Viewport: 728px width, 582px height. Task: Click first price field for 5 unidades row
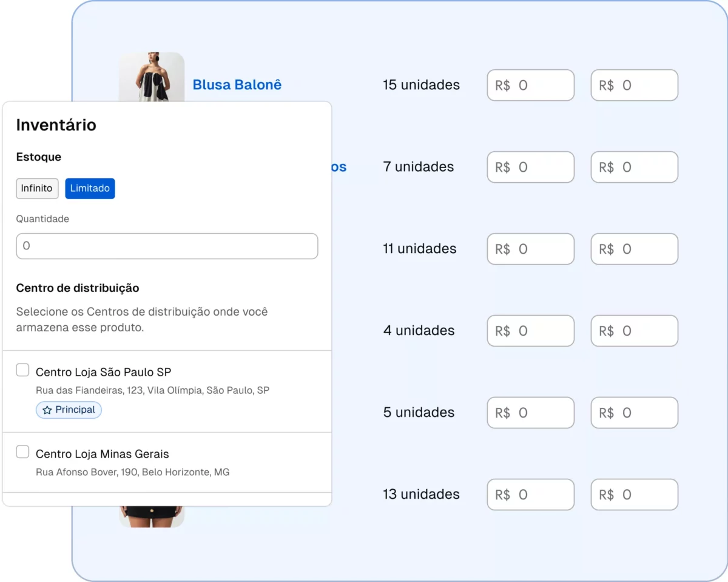tap(530, 413)
